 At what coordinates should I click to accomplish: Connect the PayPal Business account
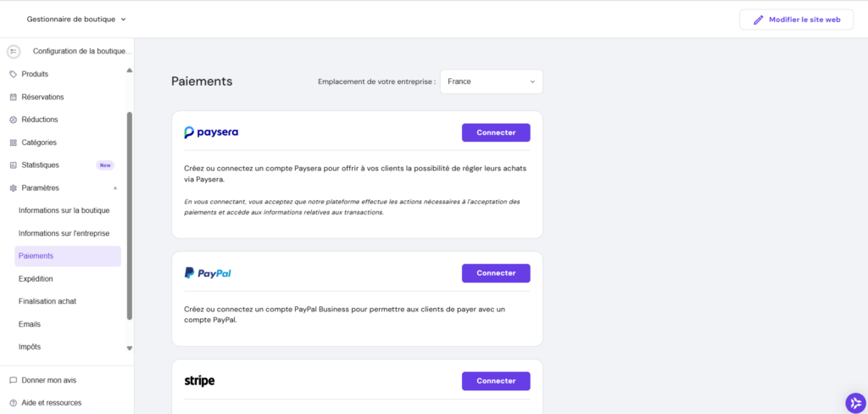[x=495, y=273]
